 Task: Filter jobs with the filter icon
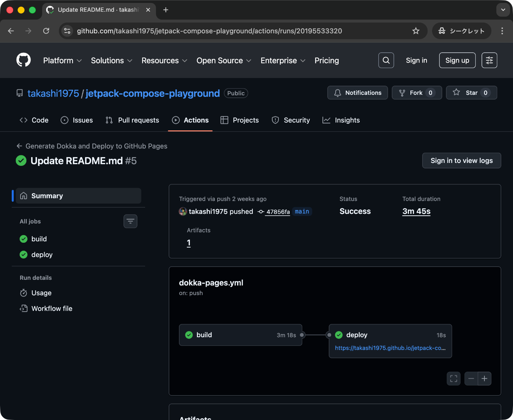pyautogui.click(x=130, y=221)
